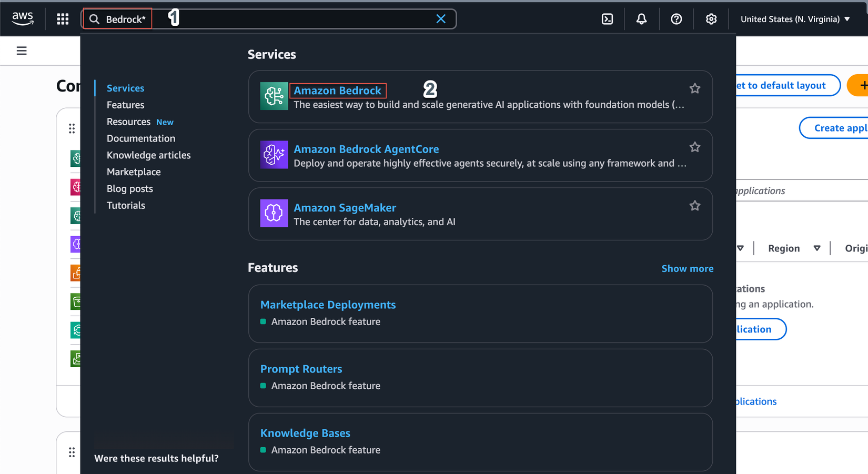The height and width of the screenshot is (474, 868).
Task: Click the Amazon SageMaker service icon
Action: coord(274,213)
